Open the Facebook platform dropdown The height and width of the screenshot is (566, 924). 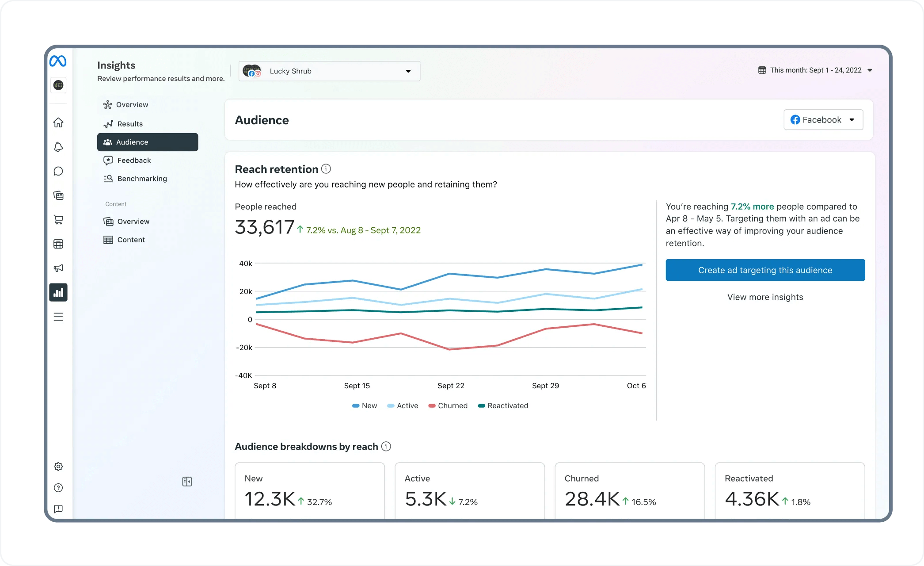[x=823, y=119]
